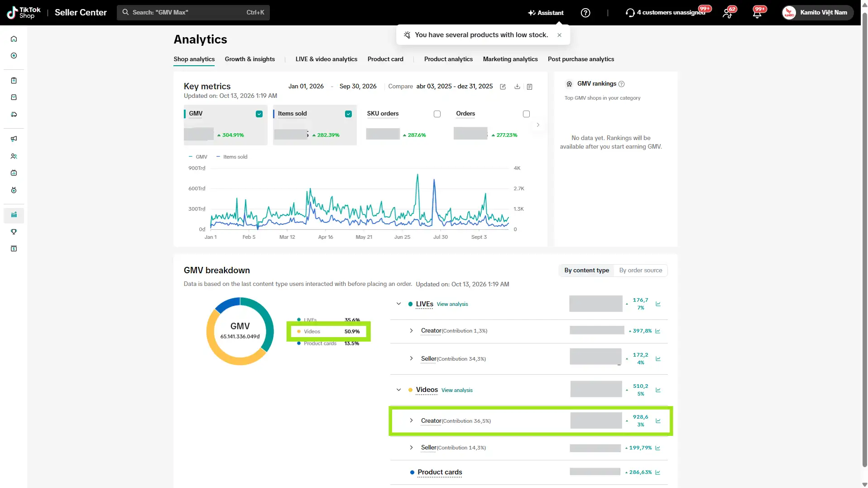868x488 pixels.
Task: Click the GMV rankings info icon
Action: coord(621,84)
